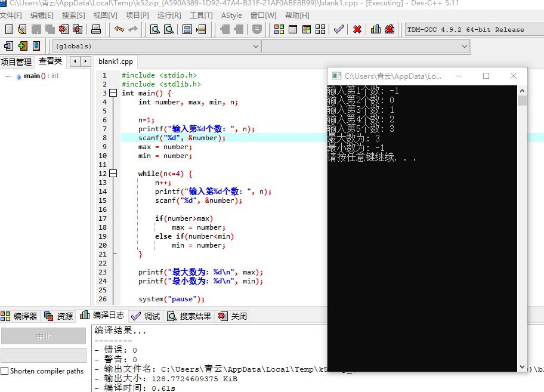This screenshot has width=544, height=392.
Task: Click the Compile icon with four colored squares
Action: pyautogui.click(x=279, y=29)
